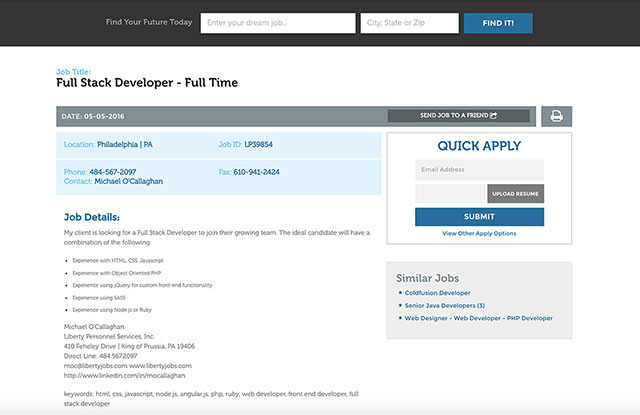Click the City, State or Zip field

pyautogui.click(x=409, y=23)
